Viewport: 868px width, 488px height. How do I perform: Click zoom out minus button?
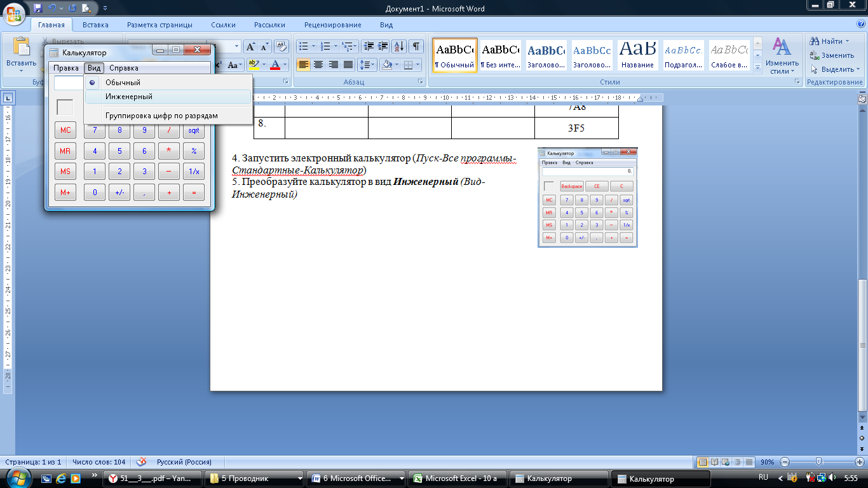785,462
